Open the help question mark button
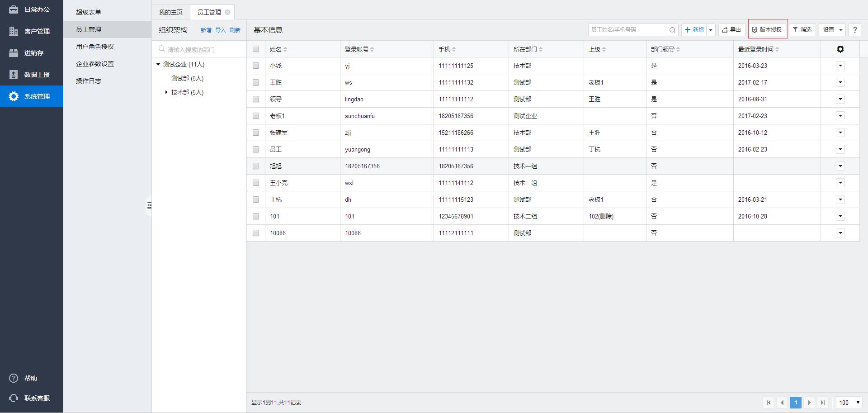Image resolution: width=868 pixels, height=413 pixels. click(854, 30)
